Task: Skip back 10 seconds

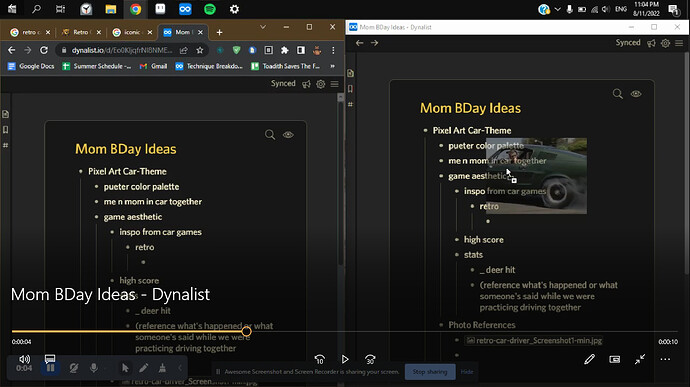Action: (320, 360)
